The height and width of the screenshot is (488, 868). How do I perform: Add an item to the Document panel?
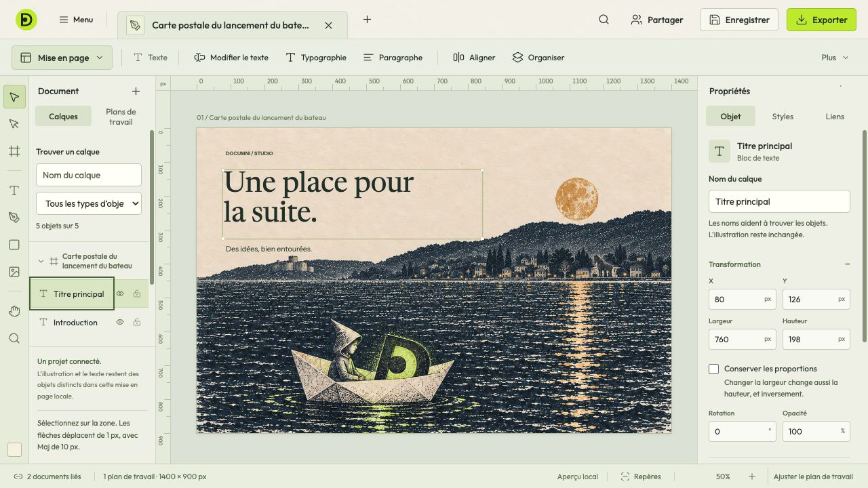point(136,91)
